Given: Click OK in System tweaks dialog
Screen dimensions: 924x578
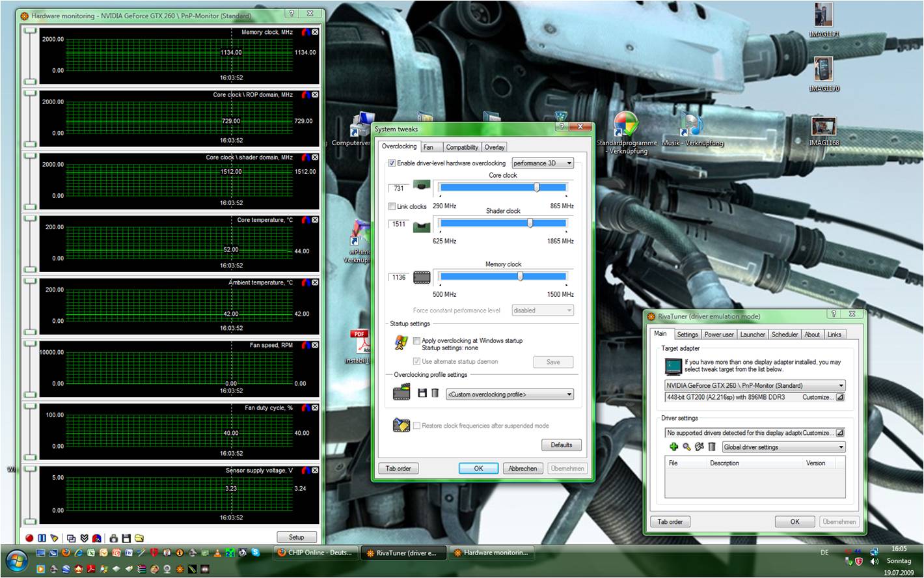Looking at the screenshot, I should 478,469.
